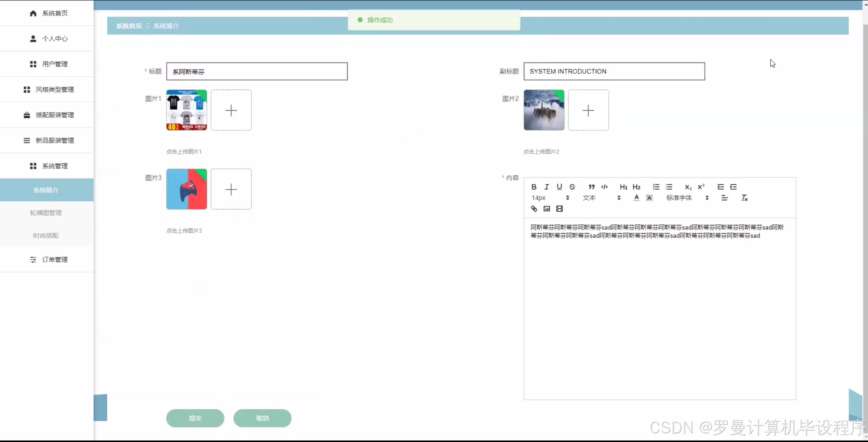Insert a video with the film icon
Image resolution: width=868 pixels, height=442 pixels.
pyautogui.click(x=559, y=209)
